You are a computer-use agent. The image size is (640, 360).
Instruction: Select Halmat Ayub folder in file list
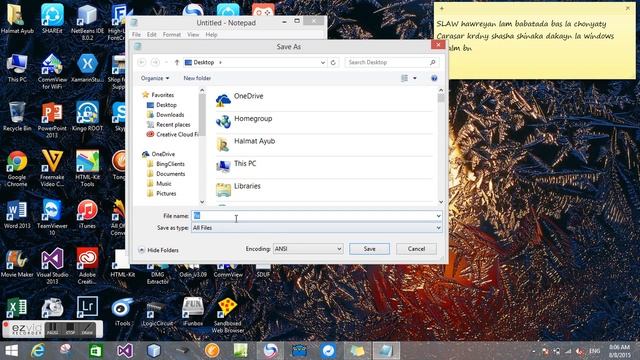(x=324, y=145)
